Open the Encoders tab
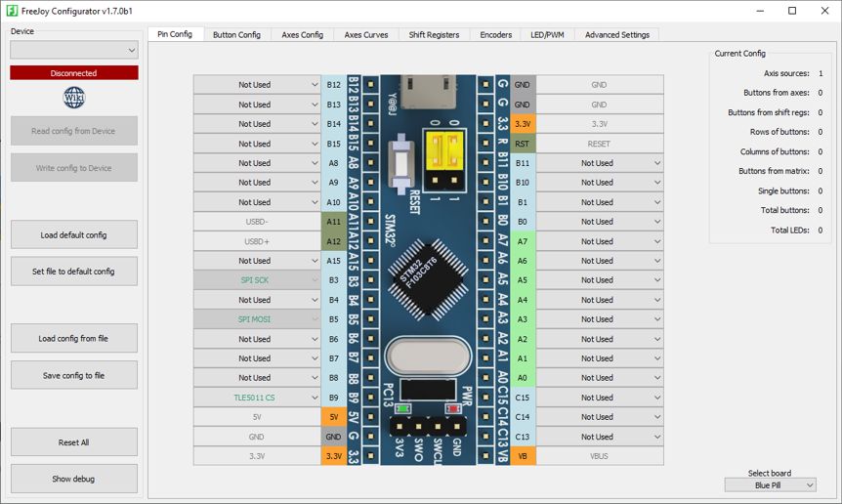This screenshot has height=504, width=842. pyautogui.click(x=495, y=35)
